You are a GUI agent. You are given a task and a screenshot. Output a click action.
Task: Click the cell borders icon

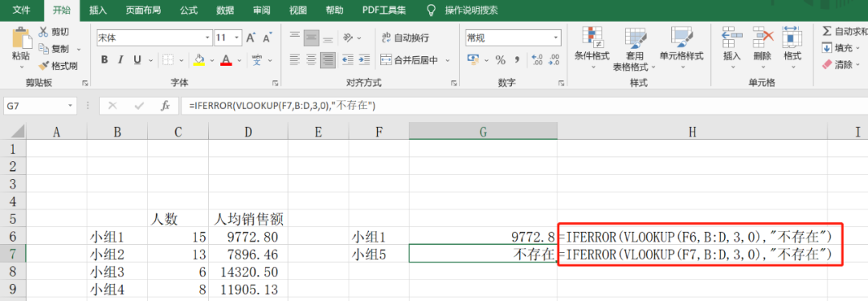168,59
